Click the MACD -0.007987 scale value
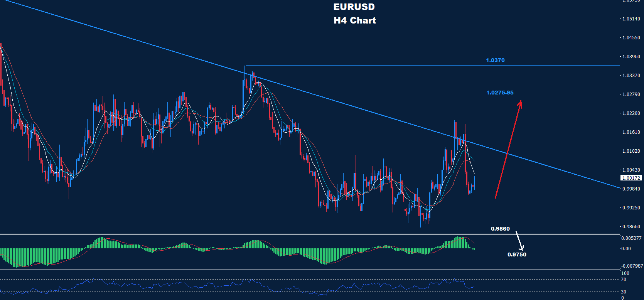The image size is (644, 300). tap(632, 266)
